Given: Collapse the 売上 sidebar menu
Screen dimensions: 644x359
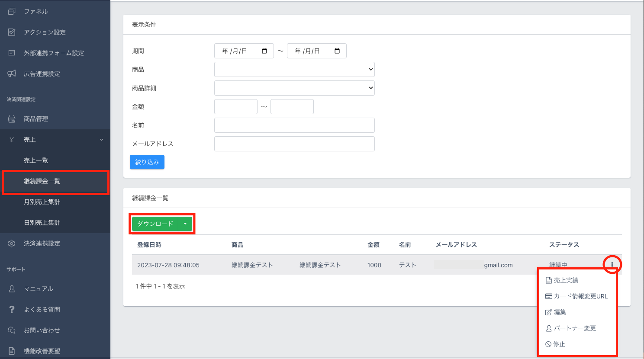Looking at the screenshot, I should coord(101,140).
